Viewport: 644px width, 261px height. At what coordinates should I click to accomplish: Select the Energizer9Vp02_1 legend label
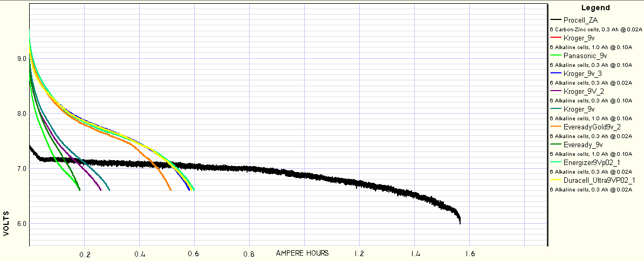(592, 162)
